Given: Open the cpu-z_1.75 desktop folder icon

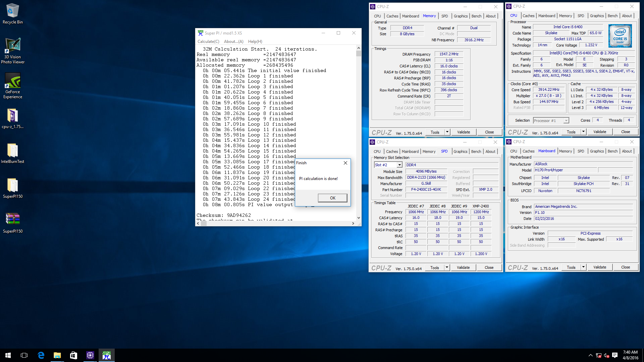Looking at the screenshot, I should [x=13, y=119].
